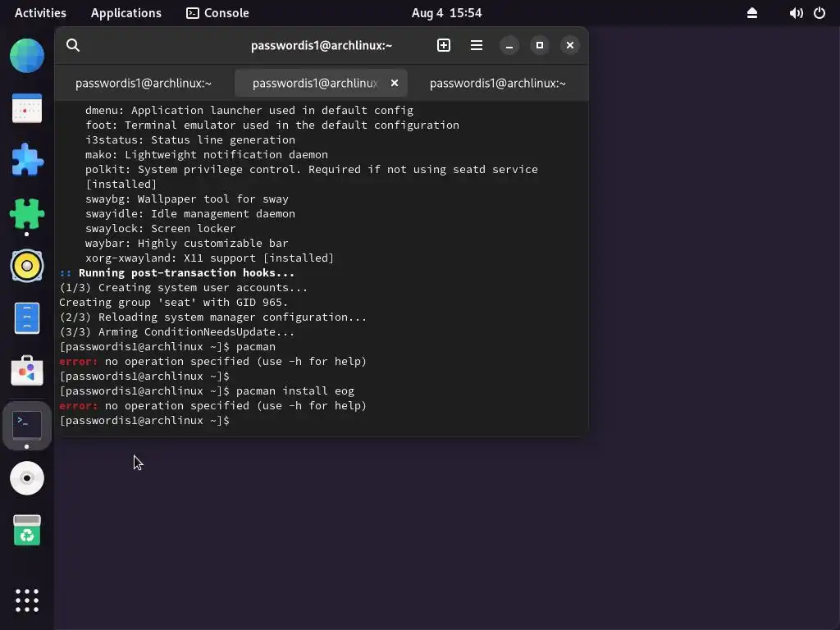Open the power menu icon
Image resolution: width=840 pixels, height=630 pixels.
(x=819, y=13)
